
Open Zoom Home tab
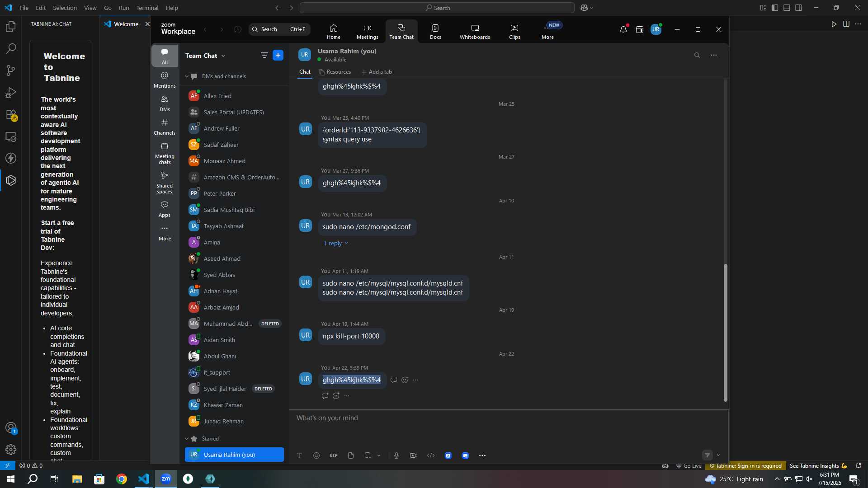tap(334, 31)
